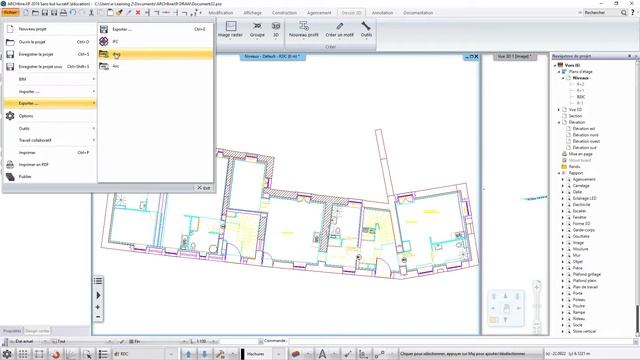Toggle the red swirl snap option

56,354
